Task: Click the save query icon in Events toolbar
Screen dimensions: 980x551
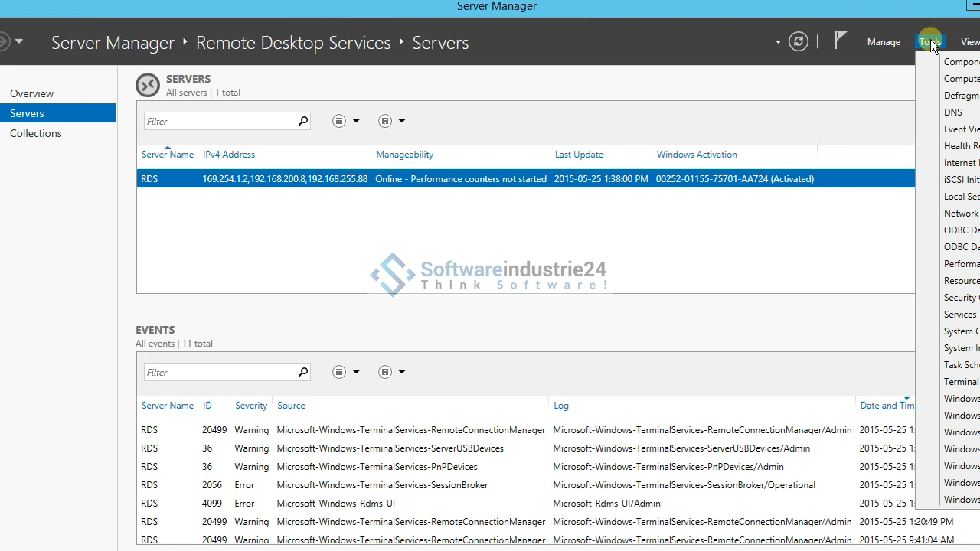Action: [385, 372]
